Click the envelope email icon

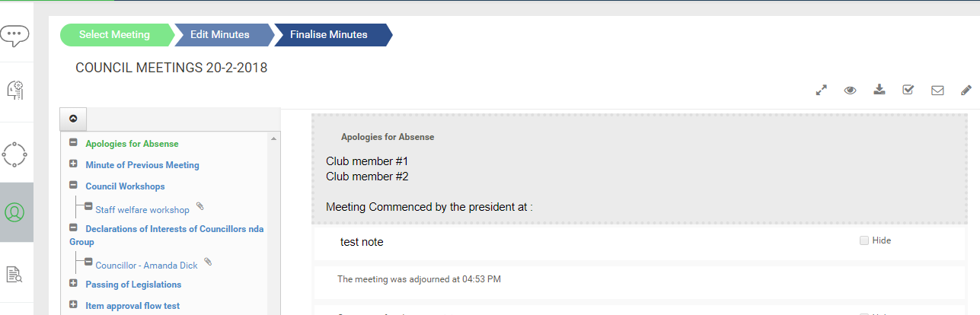tap(937, 90)
